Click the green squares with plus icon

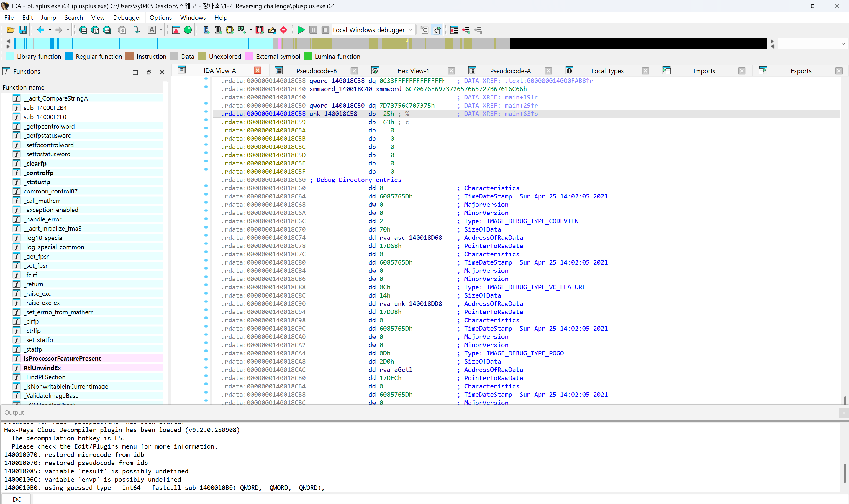[242, 30]
